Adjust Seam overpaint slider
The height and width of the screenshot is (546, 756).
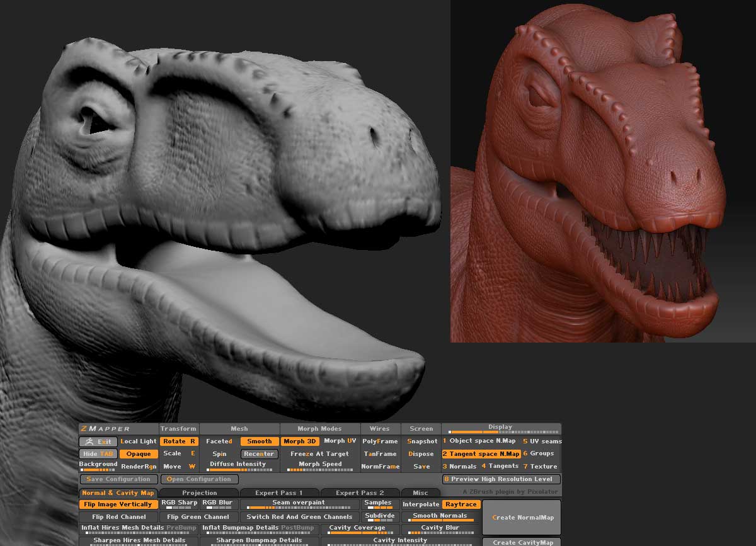300,504
